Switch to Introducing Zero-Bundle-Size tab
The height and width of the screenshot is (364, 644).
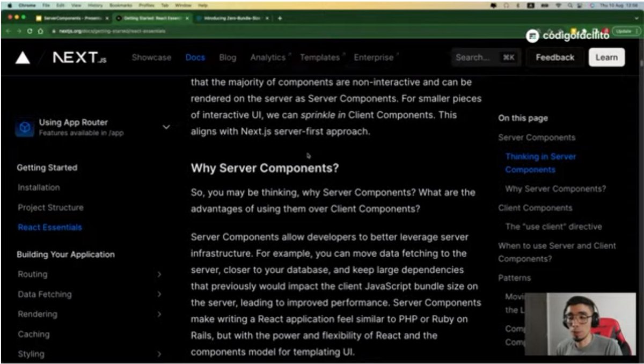pos(231,18)
